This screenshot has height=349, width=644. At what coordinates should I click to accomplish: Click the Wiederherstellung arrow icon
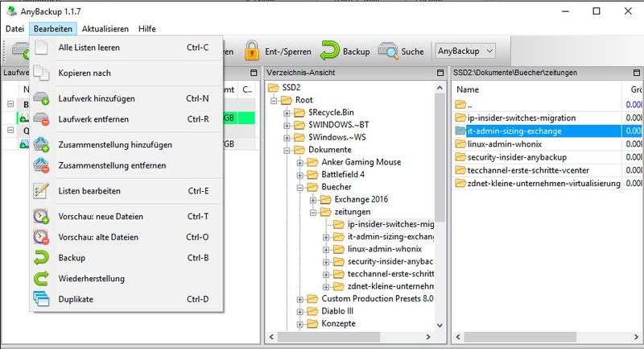coord(41,279)
